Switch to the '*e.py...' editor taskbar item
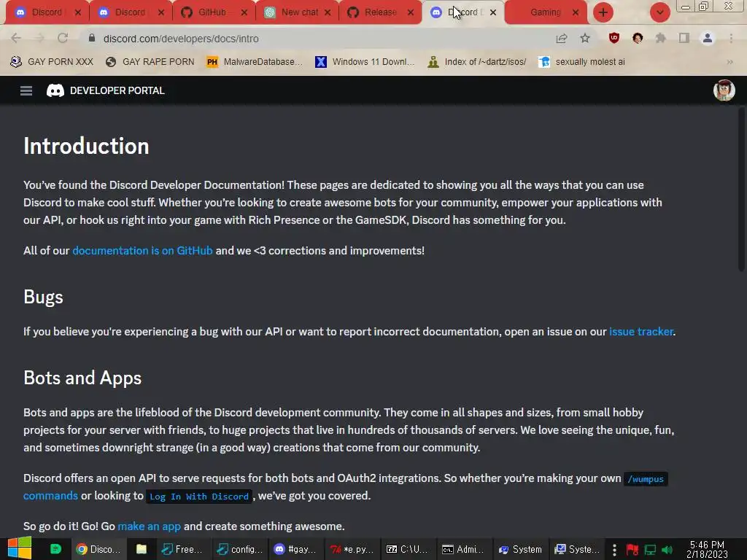This screenshot has height=560, width=747. coord(352,549)
